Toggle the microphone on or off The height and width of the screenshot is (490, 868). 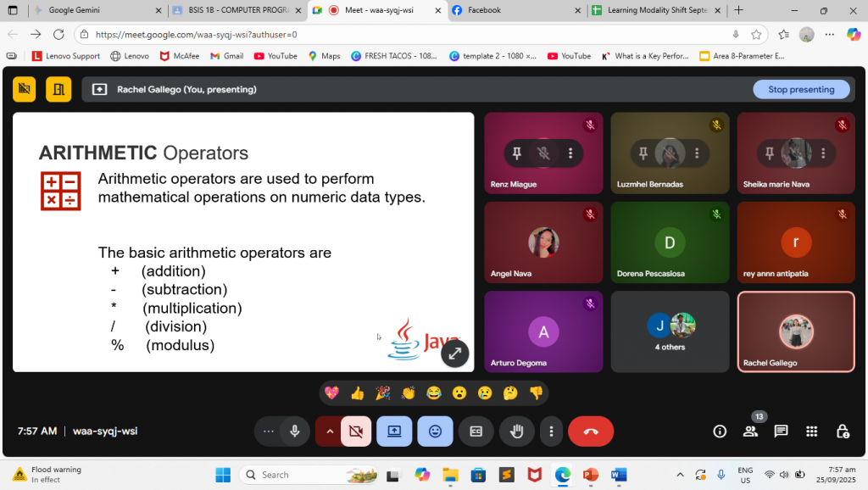[x=294, y=431]
